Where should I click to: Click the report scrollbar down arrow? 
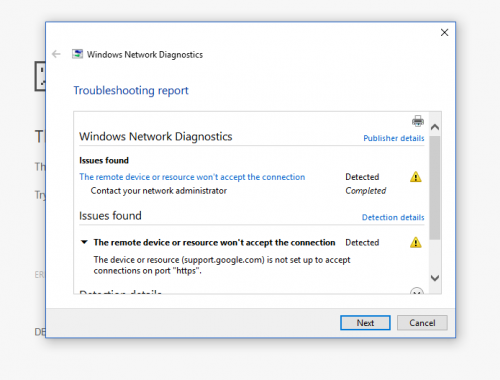tap(435, 278)
